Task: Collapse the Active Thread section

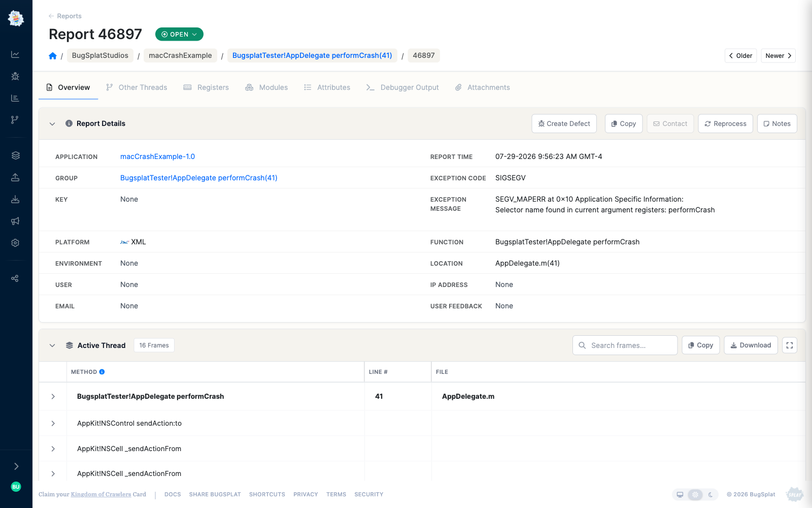Action: [52, 345]
